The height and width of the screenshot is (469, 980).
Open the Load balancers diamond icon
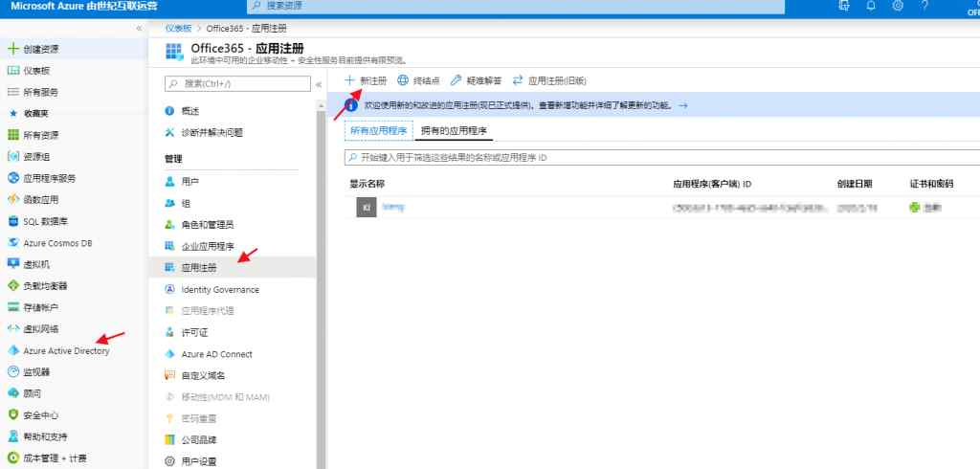pos(12,286)
